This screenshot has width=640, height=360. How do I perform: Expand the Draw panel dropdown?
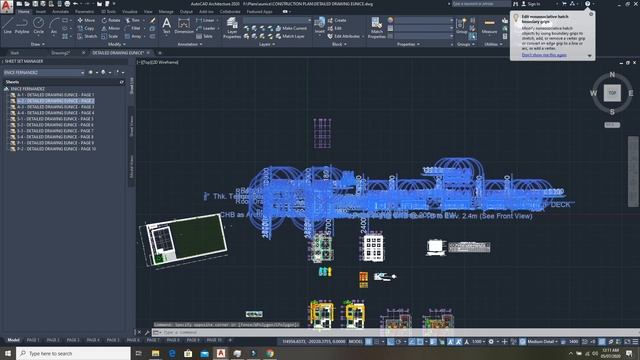point(38,44)
